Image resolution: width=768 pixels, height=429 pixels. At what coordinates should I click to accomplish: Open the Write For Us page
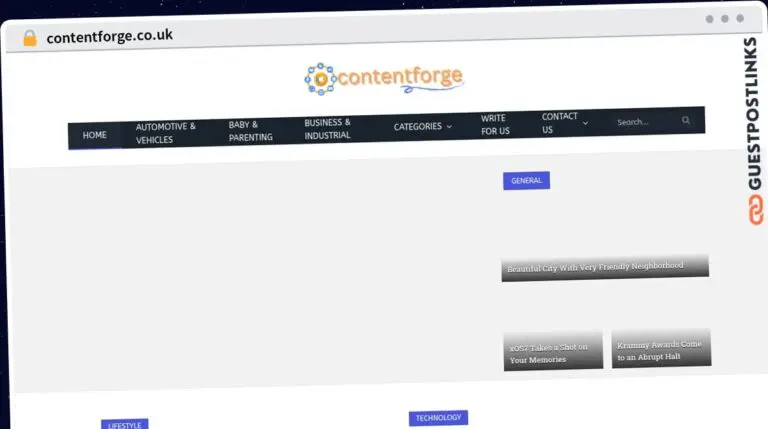coord(495,124)
